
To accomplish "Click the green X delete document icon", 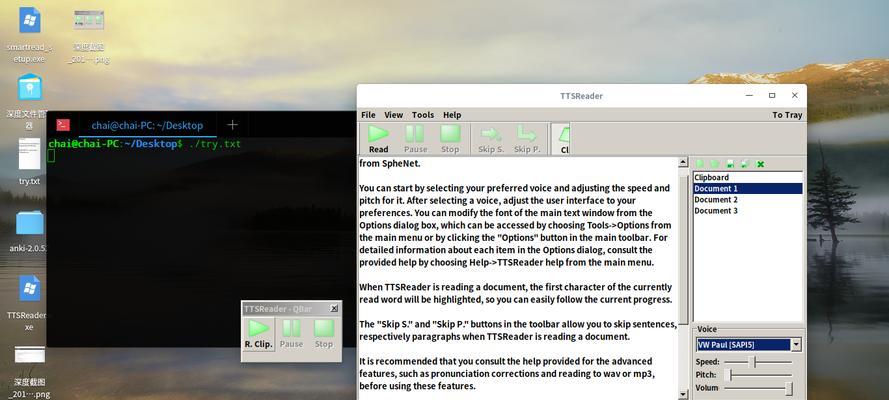I will click(x=760, y=164).
